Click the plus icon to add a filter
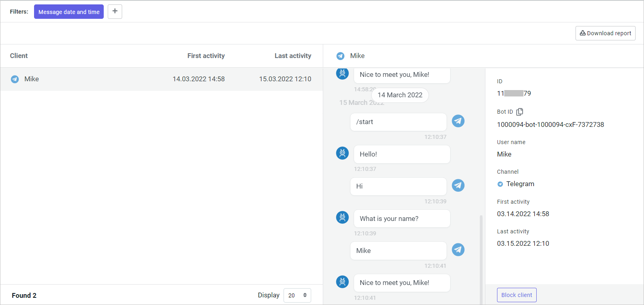Viewport: 644px width, 305px height. (x=115, y=12)
